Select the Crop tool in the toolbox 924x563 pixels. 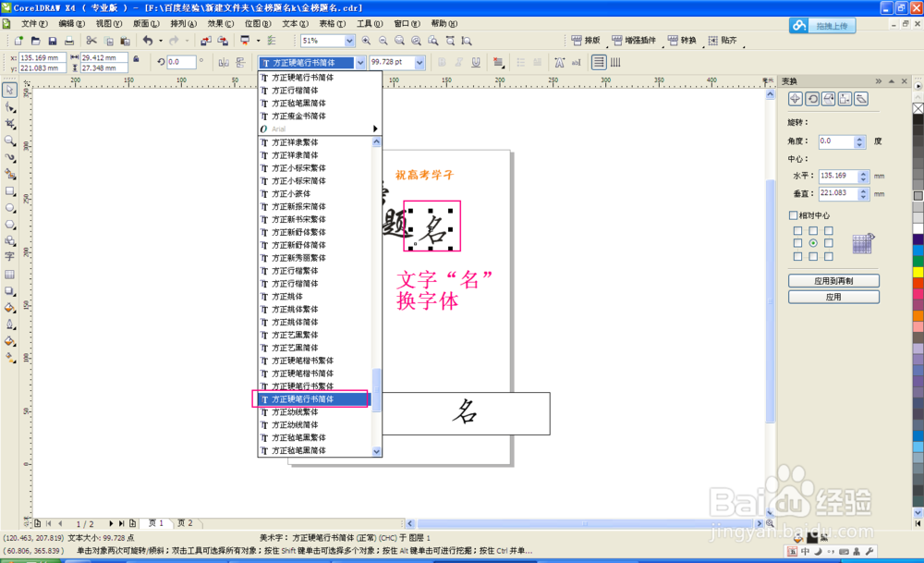10,124
